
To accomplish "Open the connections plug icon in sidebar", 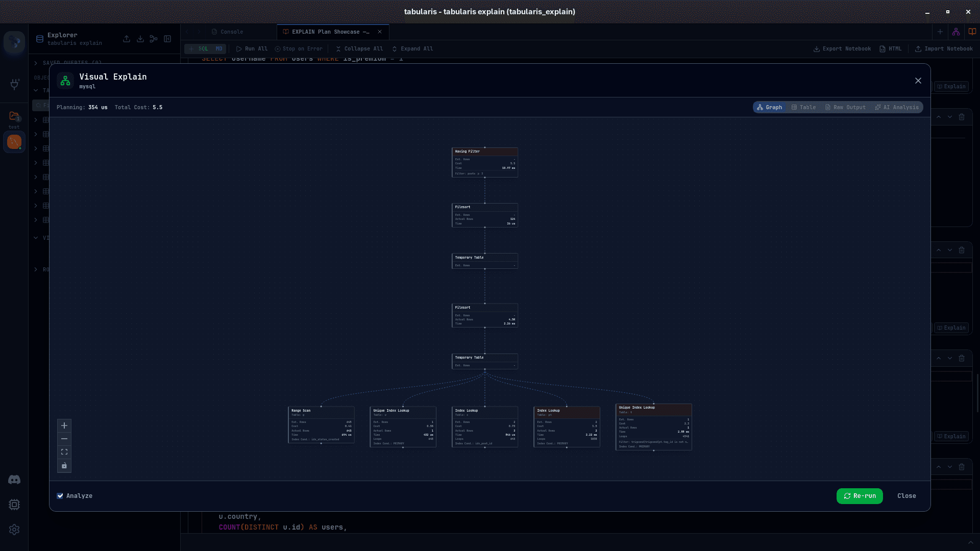I will (14, 84).
